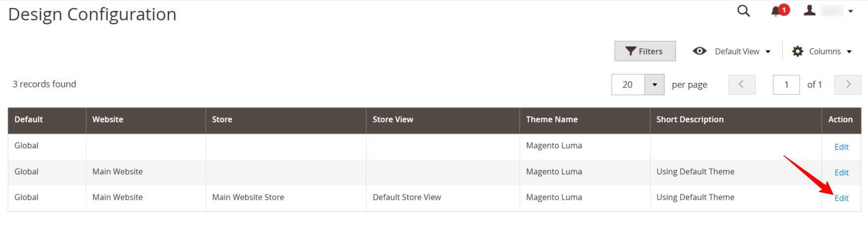Image resolution: width=868 pixels, height=227 pixels.
Task: Go to previous page arrow
Action: tap(742, 85)
